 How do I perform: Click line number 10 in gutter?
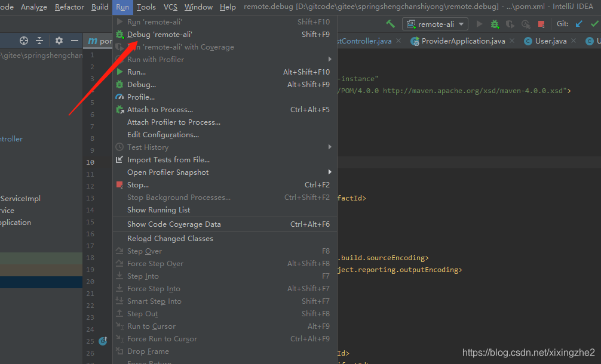pos(90,162)
